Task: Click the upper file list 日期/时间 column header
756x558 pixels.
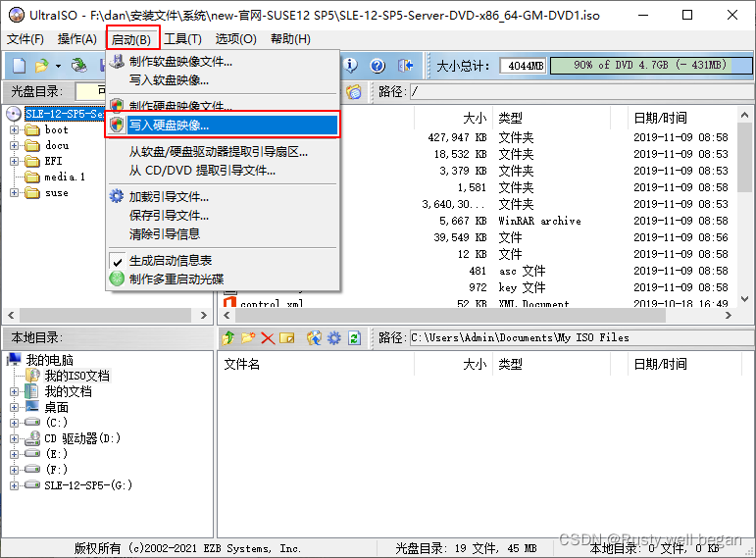Action: (x=683, y=118)
